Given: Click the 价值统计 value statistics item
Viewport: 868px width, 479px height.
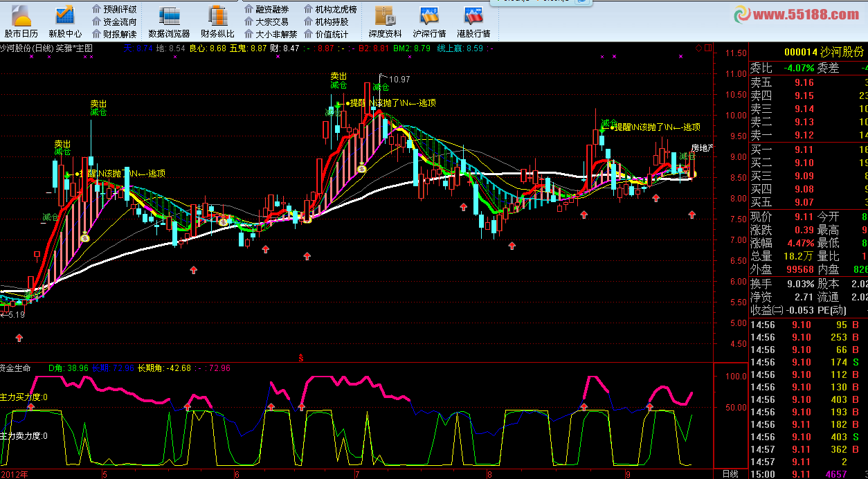Looking at the screenshot, I should 327,34.
